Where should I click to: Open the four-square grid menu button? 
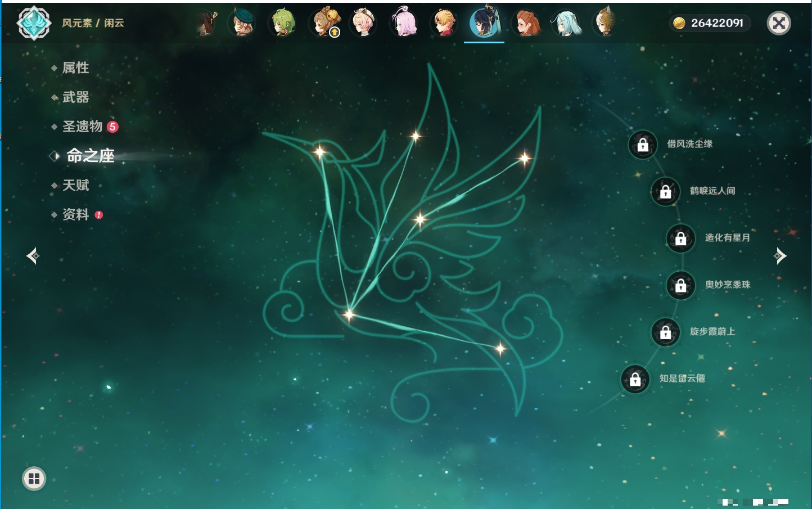point(34,479)
